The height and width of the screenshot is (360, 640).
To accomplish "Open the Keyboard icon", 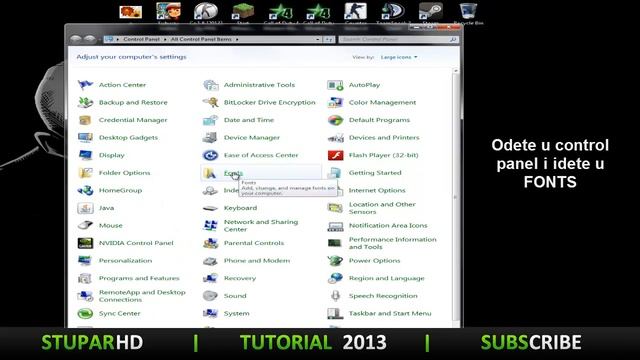I will click(211, 208).
